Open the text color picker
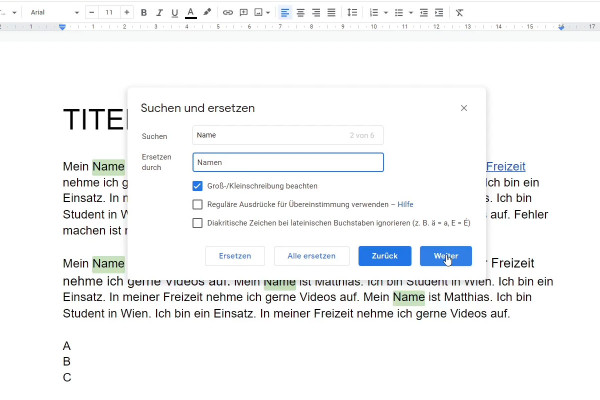Image resolution: width=600 pixels, height=400 pixels. coord(191,13)
